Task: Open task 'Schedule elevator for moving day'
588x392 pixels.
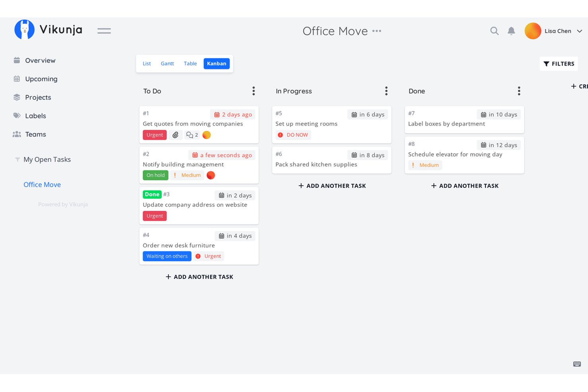Action: point(455,154)
